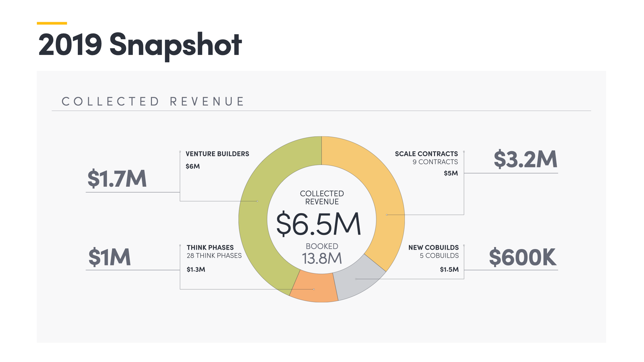Click the NEW COBUILDS label
The height and width of the screenshot is (362, 644).
pos(433,248)
